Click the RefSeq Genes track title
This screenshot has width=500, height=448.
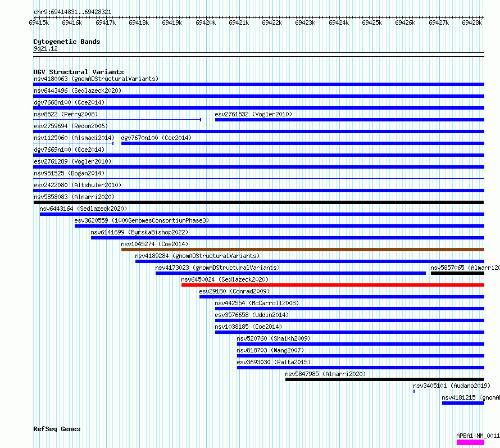pyautogui.click(x=57, y=429)
